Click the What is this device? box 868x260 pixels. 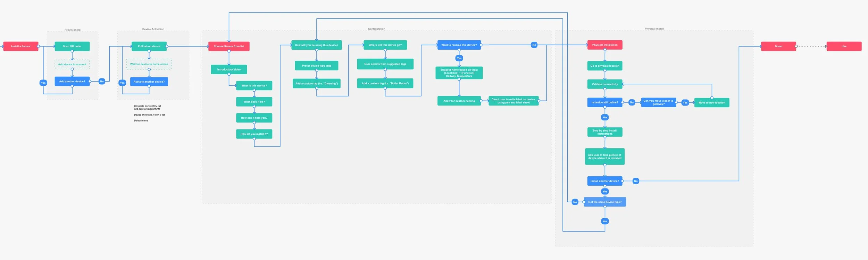point(254,85)
